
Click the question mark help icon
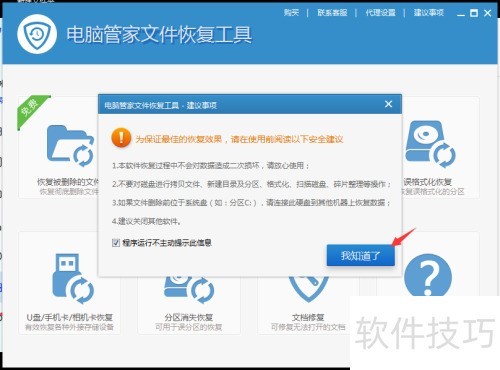(x=428, y=275)
